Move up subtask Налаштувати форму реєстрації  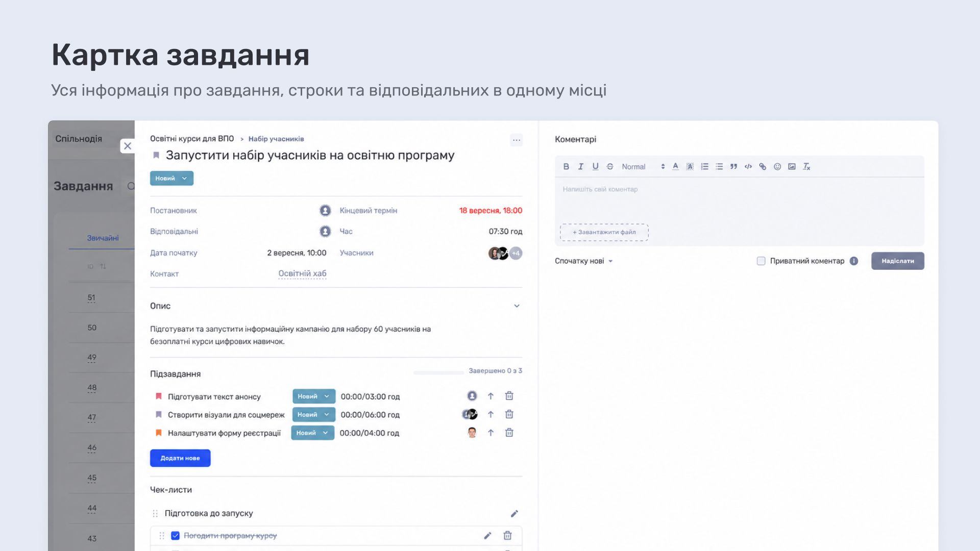click(491, 433)
